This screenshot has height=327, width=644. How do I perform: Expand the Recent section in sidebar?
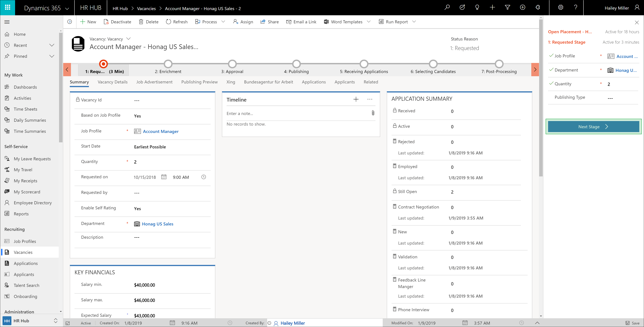click(52, 45)
